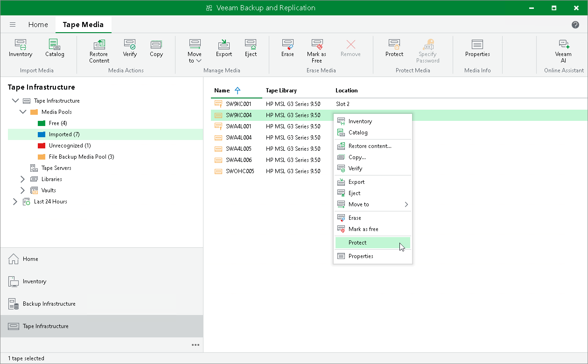Choose Export in the context menu
This screenshot has width=588, height=364.
[373, 182]
